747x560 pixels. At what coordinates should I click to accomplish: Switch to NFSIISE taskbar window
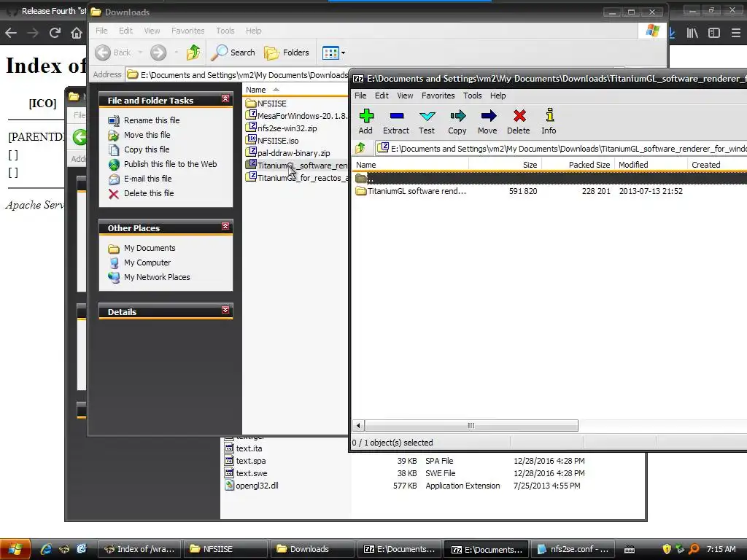pyautogui.click(x=226, y=549)
